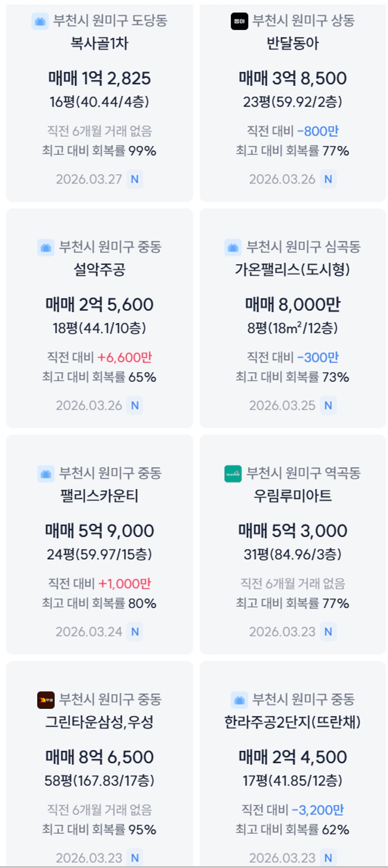Click the blue house icon beside 부천시 원미구 도당동
This screenshot has width=388, height=868.
[x=40, y=21]
